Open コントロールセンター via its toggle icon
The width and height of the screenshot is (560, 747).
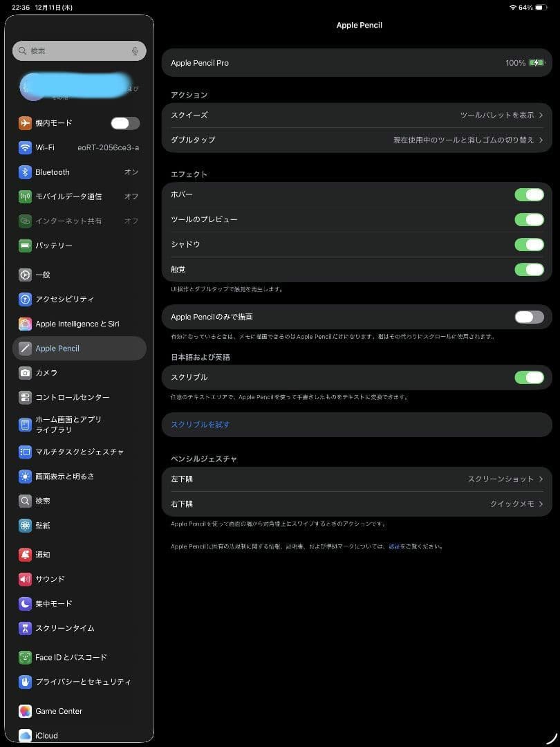coord(23,397)
